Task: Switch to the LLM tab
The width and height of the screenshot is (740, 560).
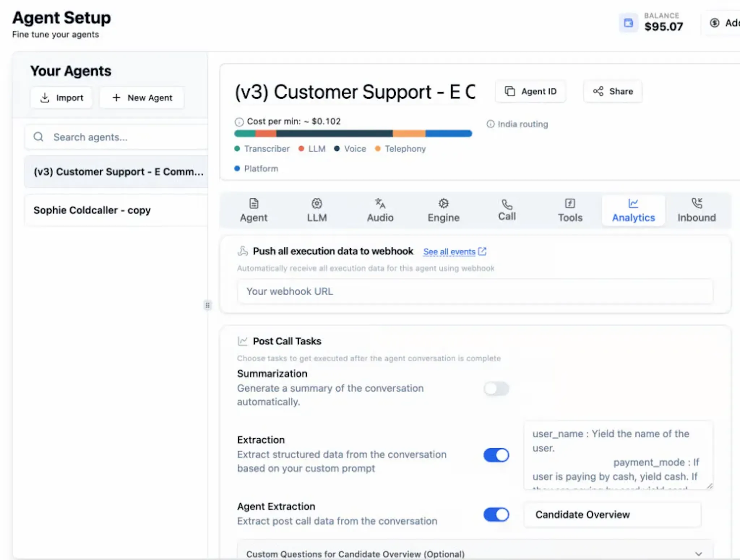Action: [317, 210]
